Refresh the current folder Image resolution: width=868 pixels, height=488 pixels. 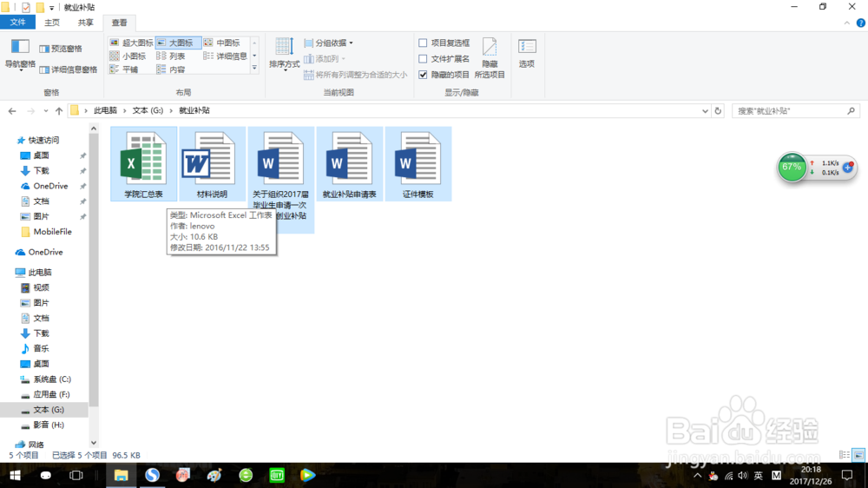[718, 111]
